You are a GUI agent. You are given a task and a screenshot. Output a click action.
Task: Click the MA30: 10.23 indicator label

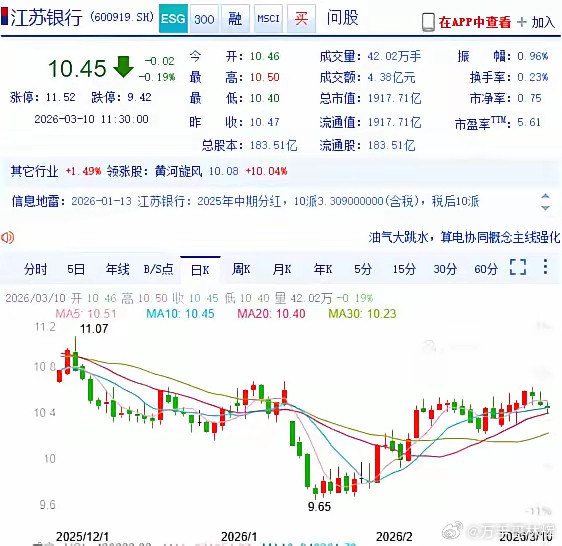[362, 314]
